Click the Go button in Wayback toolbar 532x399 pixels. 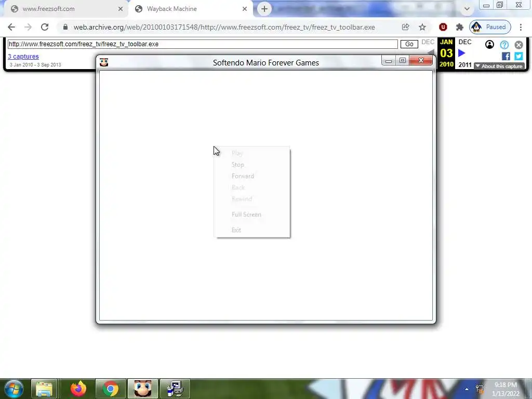pyautogui.click(x=409, y=44)
